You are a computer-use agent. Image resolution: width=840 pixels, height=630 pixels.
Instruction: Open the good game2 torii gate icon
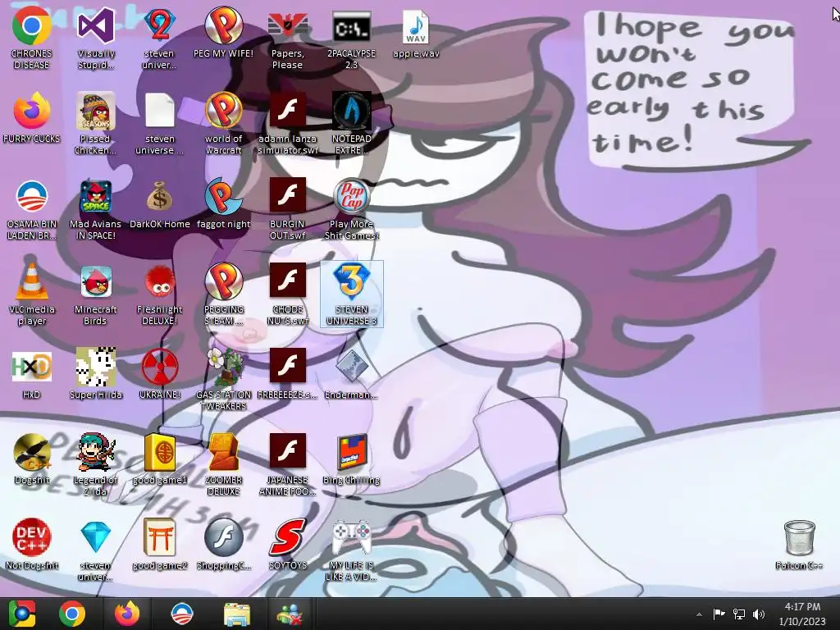pyautogui.click(x=160, y=545)
